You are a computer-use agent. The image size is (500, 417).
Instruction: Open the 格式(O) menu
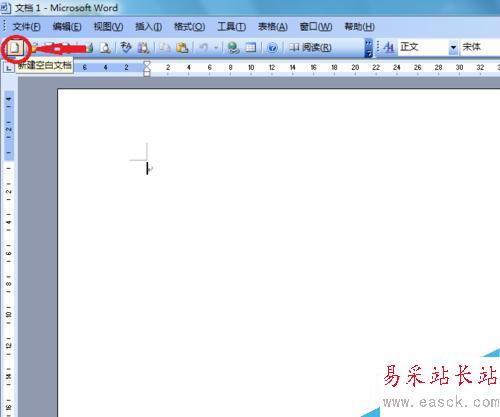[190, 27]
